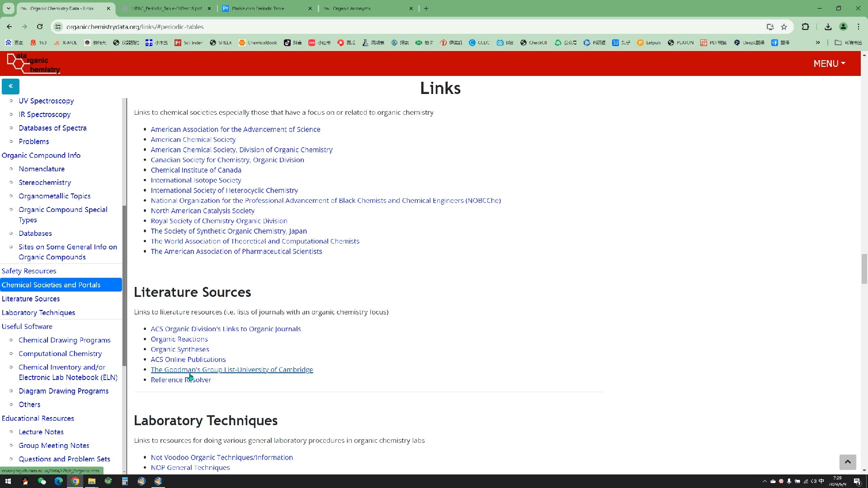The image size is (868, 488).
Task: Click the browser Back arrow
Action: pyautogui.click(x=9, y=27)
